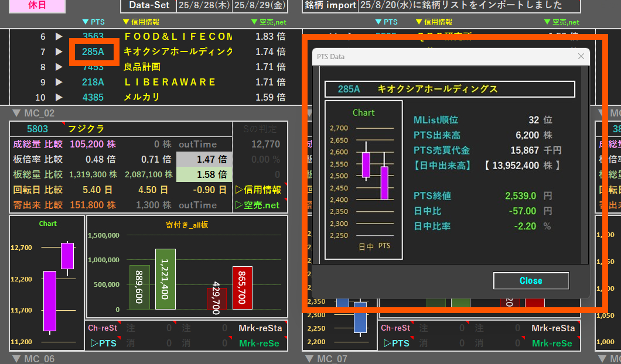Viewport: 621px width, 364px height.
Task: Click the play arrow beside メルカリ
Action: coord(59,97)
